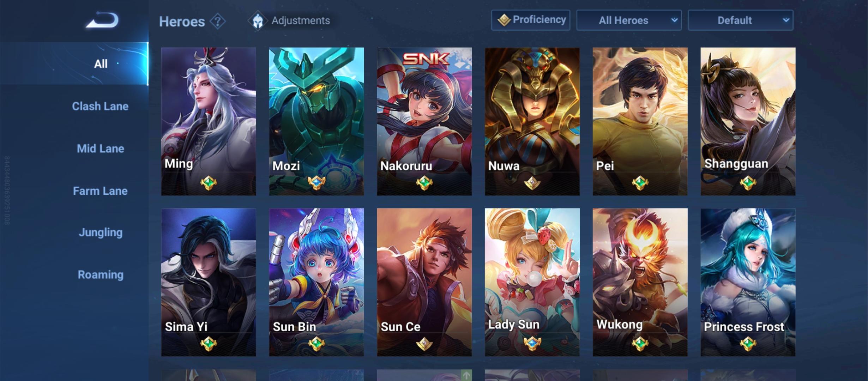Click Lady Sun's blue proficiency badge
Screen dimensions: 868x381
pos(532,343)
